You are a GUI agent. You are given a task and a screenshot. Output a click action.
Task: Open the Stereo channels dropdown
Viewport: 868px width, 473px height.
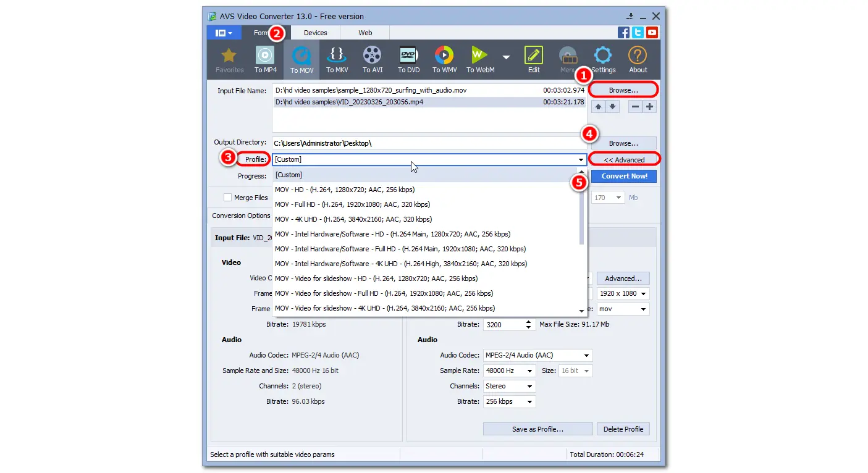pyautogui.click(x=509, y=386)
